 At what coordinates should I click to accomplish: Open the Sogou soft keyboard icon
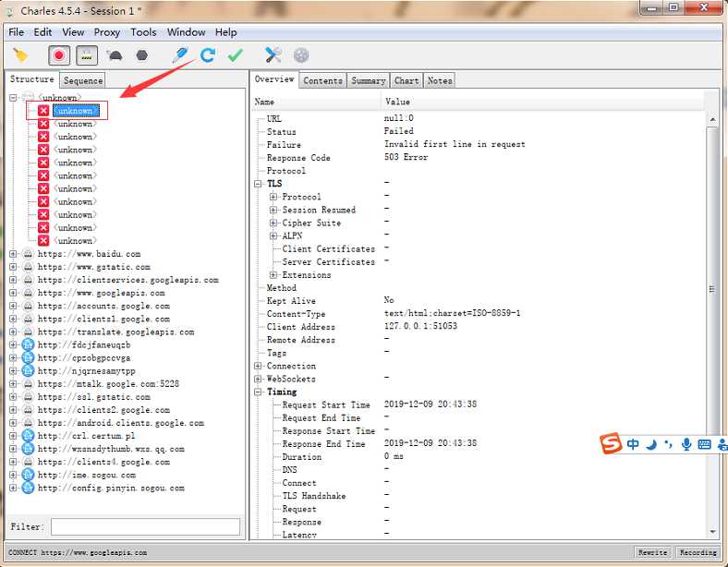[x=704, y=444]
